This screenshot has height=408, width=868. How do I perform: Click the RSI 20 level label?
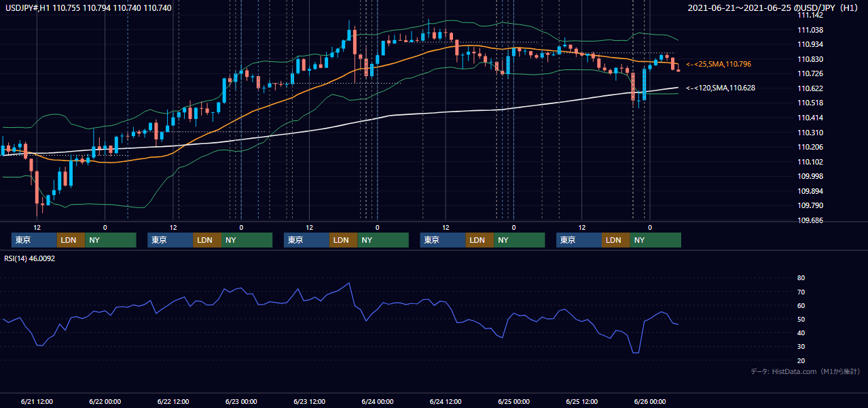(x=801, y=360)
